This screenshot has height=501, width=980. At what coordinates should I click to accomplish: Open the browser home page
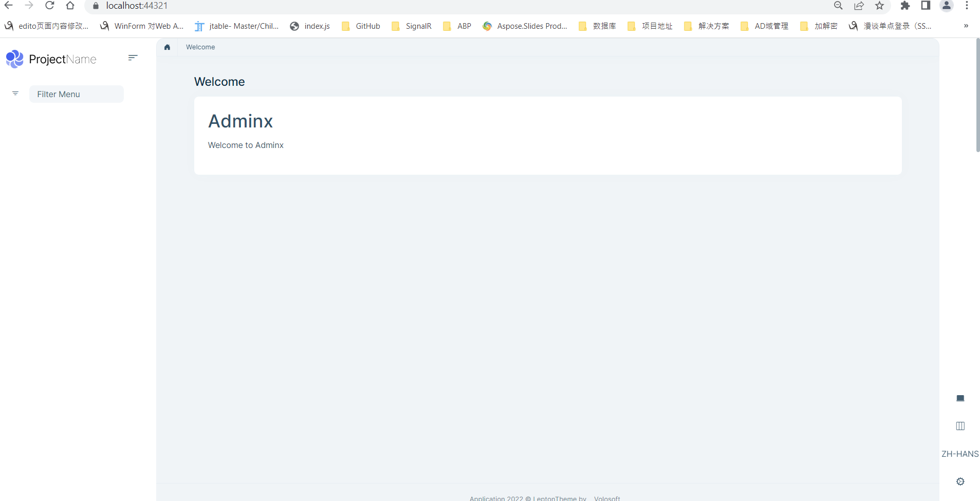[x=70, y=6]
